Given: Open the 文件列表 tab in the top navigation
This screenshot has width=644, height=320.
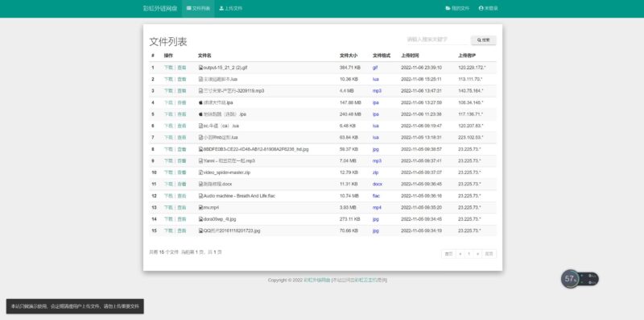Looking at the screenshot, I should [x=198, y=8].
